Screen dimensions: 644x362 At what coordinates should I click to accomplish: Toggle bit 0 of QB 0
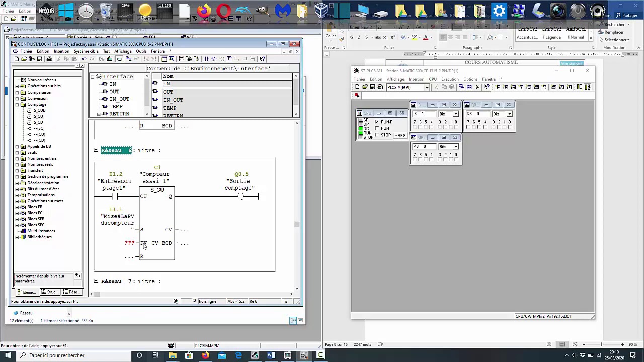(510, 127)
